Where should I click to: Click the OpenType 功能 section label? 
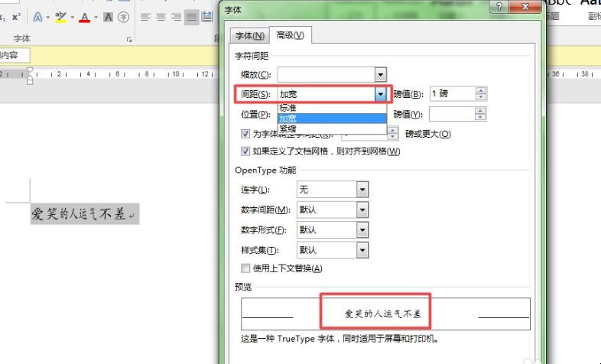pos(265,170)
